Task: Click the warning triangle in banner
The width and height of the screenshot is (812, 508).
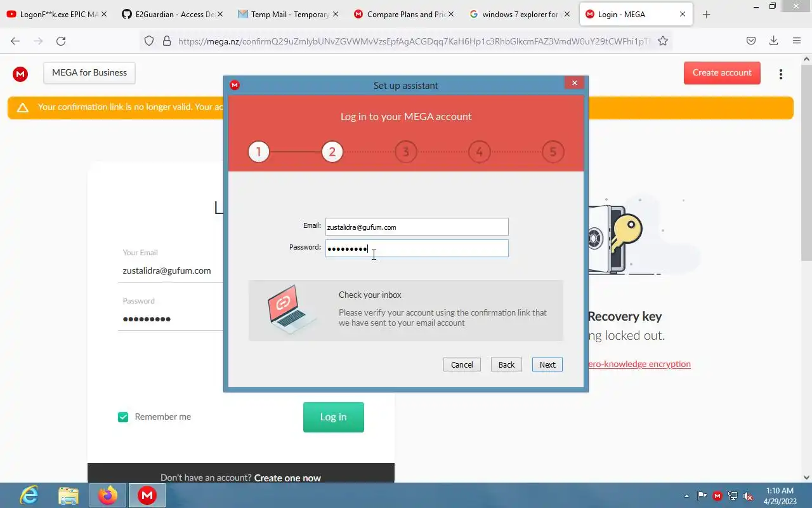Action: click(23, 107)
